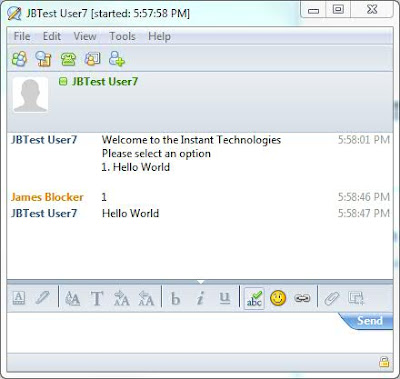Click the 5:58:47 PM timestamp

click(x=364, y=213)
